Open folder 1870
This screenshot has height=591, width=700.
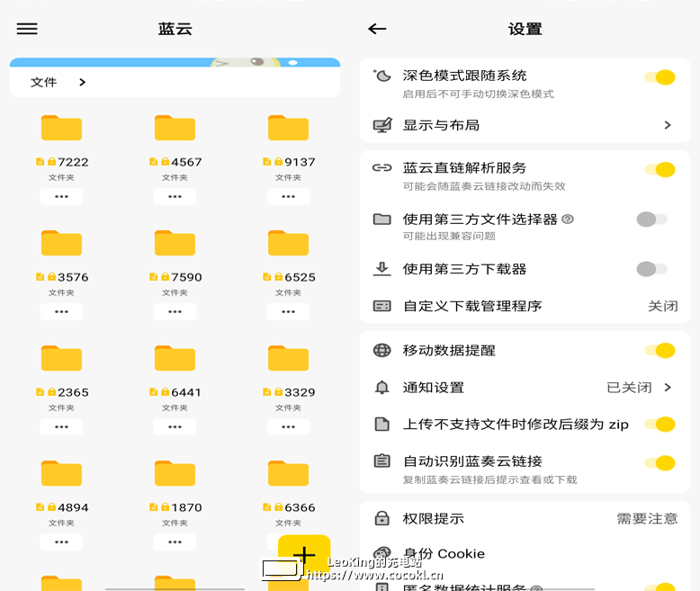[175, 473]
